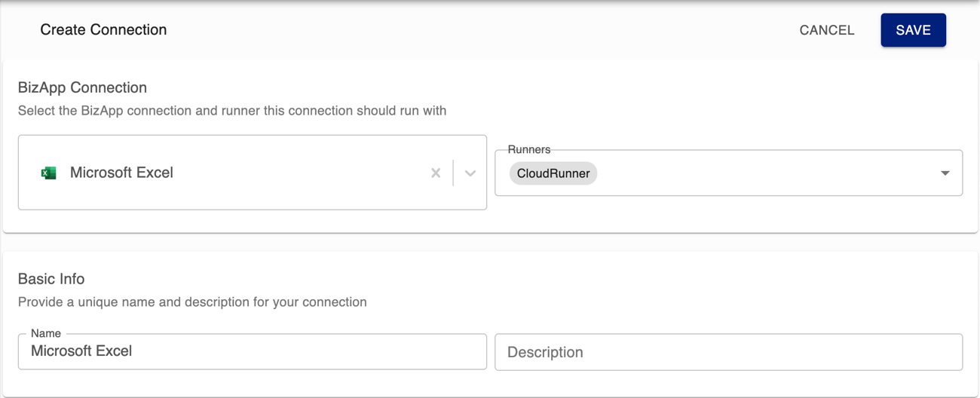Clear the Microsoft Excel selection
This screenshot has width=980, height=398.
(436, 173)
